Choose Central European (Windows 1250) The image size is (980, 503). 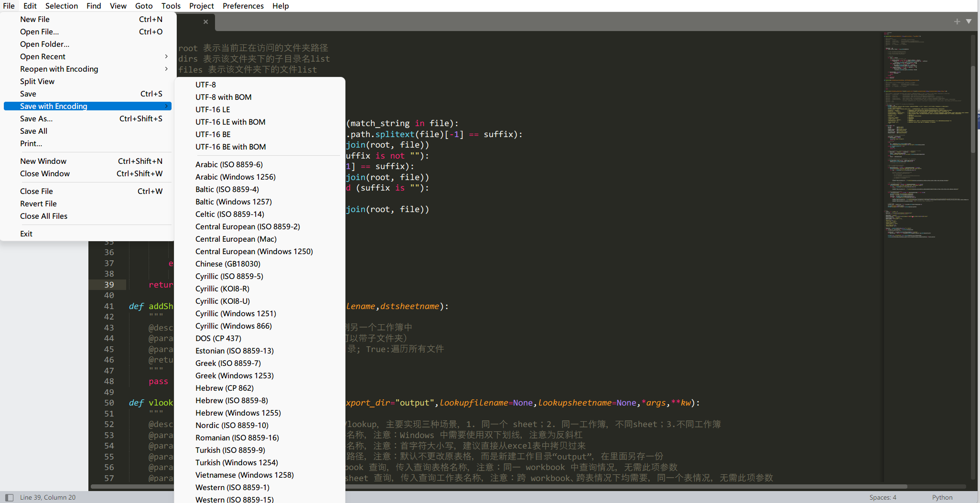pyautogui.click(x=259, y=251)
